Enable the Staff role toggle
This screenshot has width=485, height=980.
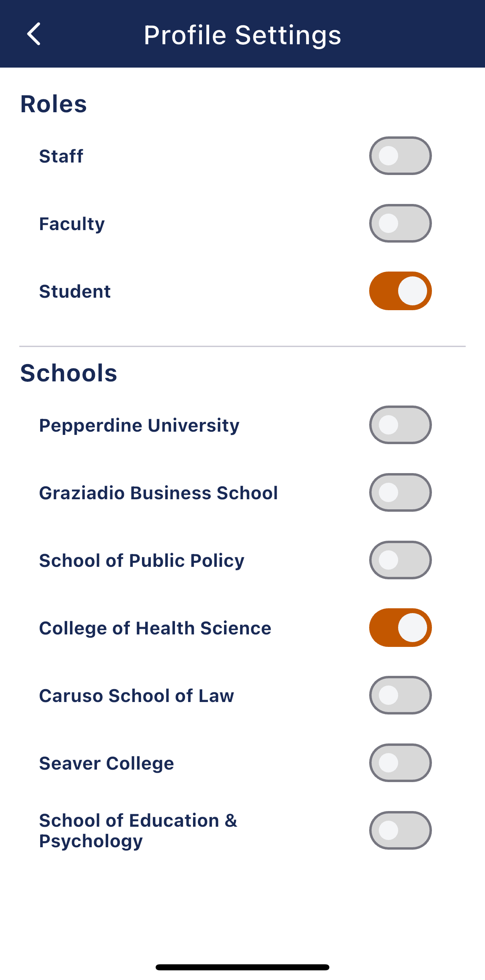coord(400,156)
